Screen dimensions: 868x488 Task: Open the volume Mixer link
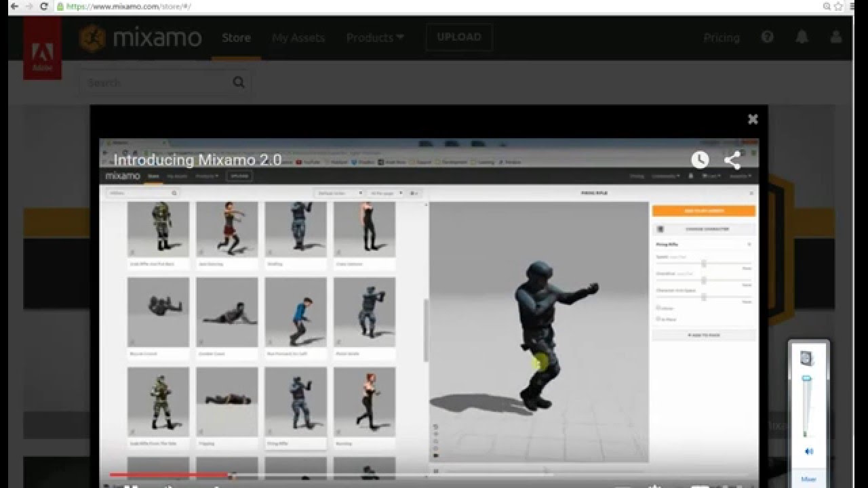(808, 479)
